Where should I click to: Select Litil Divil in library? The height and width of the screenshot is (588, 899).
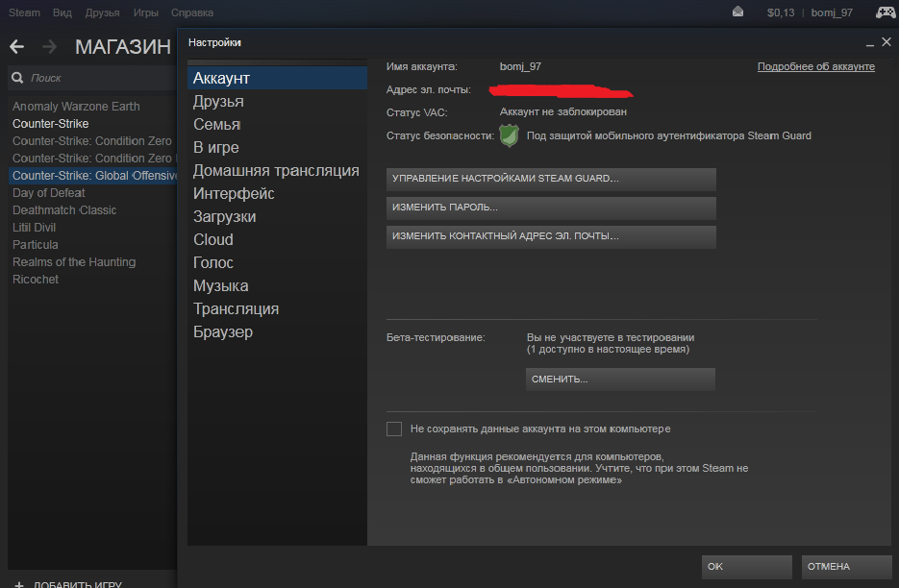point(34,228)
